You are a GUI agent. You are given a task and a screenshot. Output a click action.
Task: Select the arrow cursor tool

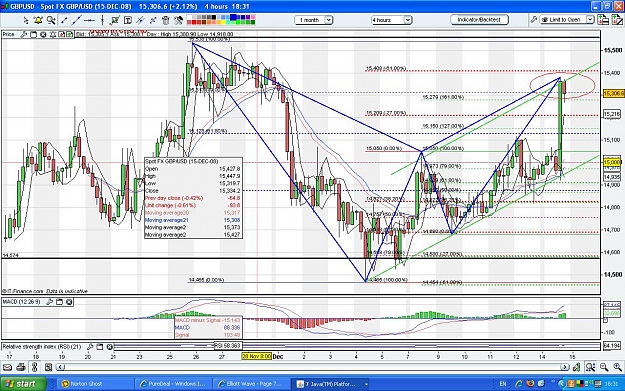(26, 20)
